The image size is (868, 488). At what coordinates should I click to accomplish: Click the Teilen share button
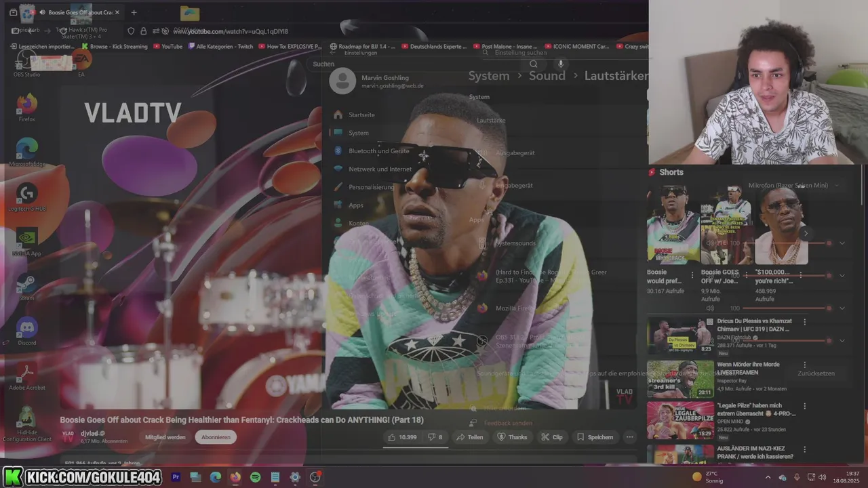click(469, 437)
